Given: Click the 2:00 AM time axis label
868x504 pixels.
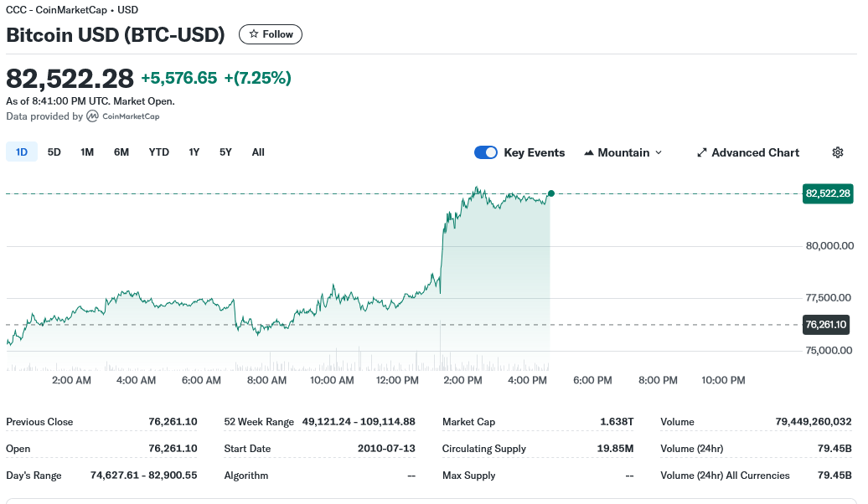Looking at the screenshot, I should click(71, 381).
